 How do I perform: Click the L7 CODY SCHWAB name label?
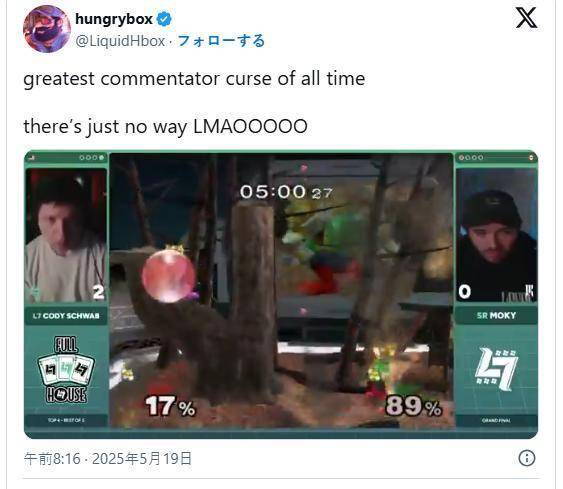(66, 316)
